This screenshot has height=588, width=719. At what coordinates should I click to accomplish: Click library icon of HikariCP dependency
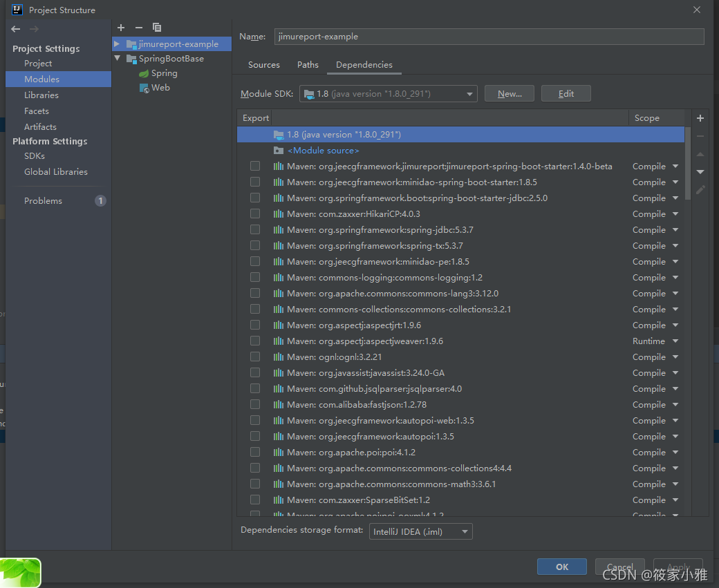coord(279,214)
